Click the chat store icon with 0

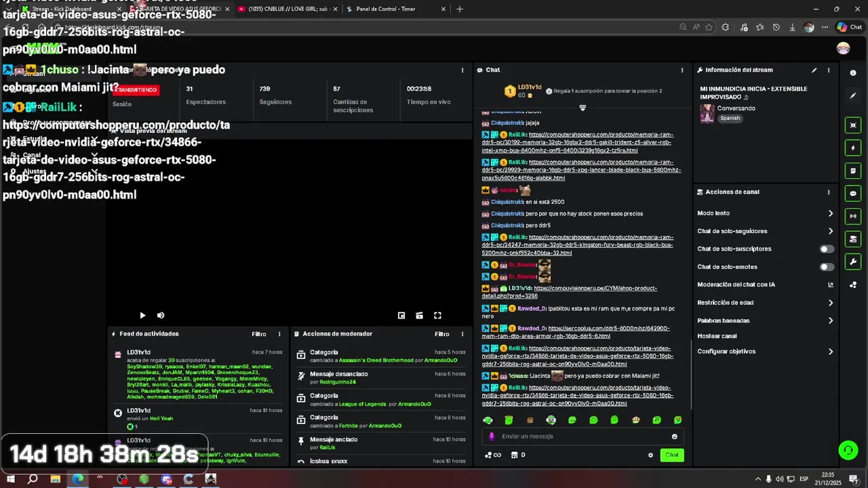(x=518, y=455)
